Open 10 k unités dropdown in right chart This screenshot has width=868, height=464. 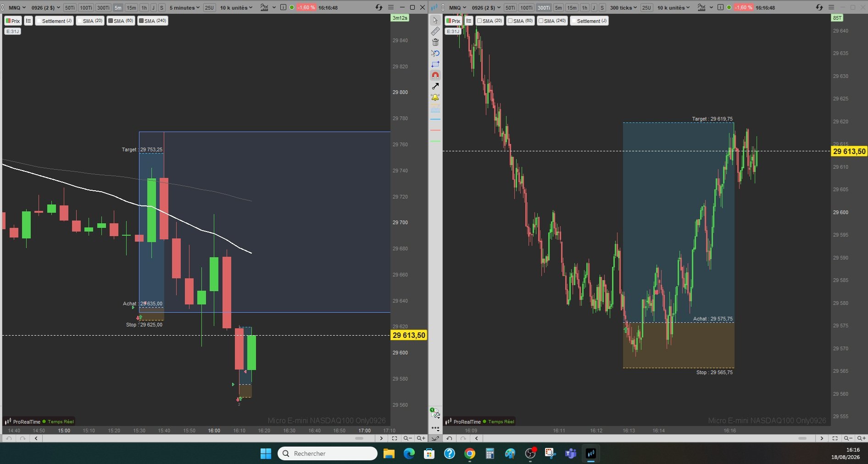pos(673,7)
